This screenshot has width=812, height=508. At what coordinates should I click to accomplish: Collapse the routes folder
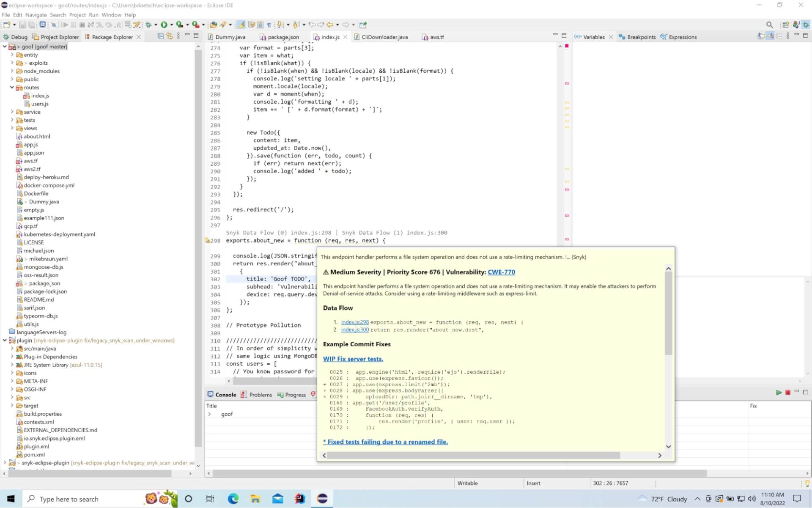12,88
